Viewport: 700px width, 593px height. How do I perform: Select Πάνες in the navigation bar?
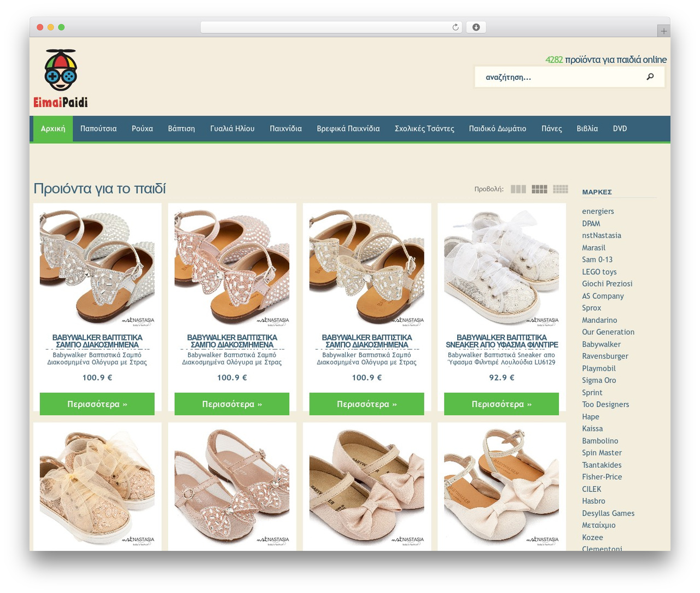pyautogui.click(x=552, y=129)
